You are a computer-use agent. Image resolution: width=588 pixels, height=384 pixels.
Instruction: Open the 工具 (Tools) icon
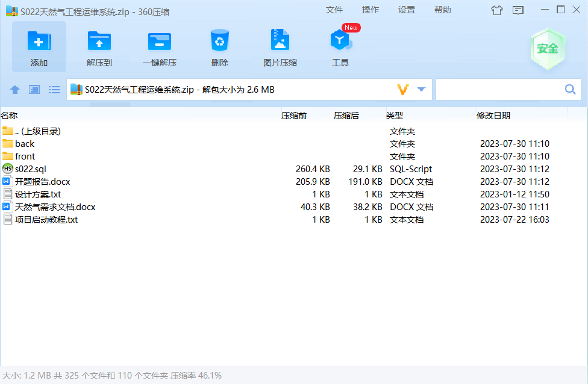tap(340, 40)
